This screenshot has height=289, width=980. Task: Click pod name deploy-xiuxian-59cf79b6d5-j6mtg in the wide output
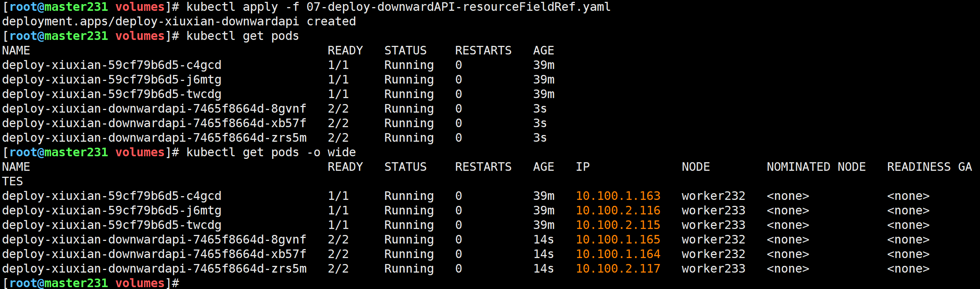click(x=111, y=210)
